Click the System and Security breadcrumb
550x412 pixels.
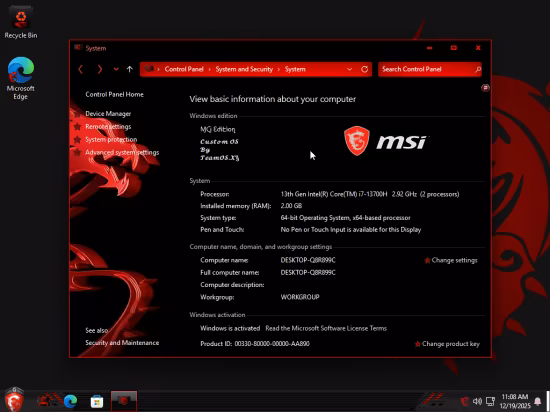[244, 69]
